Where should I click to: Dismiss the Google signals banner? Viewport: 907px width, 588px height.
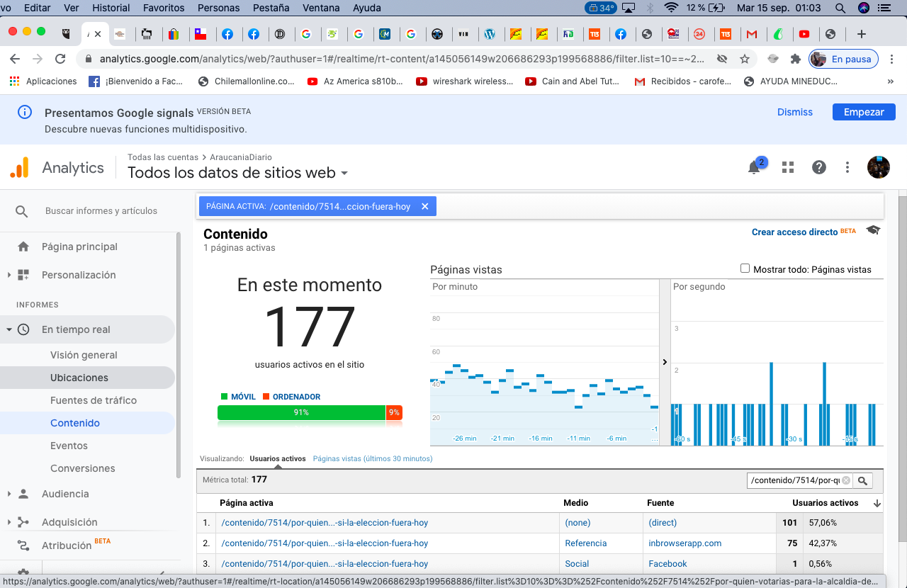[794, 112]
